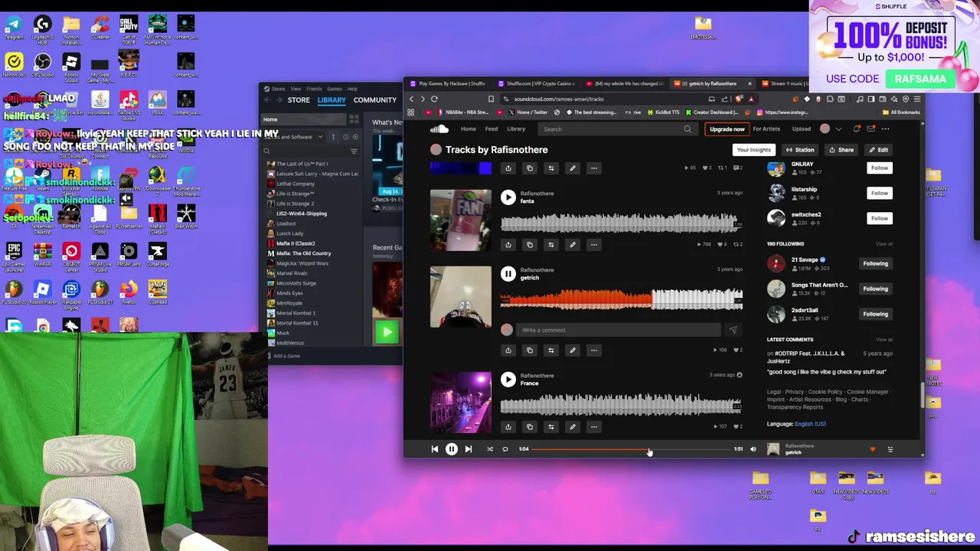Pause playback in the bottom player bar
Image resolution: width=980 pixels, height=551 pixels.
451,449
